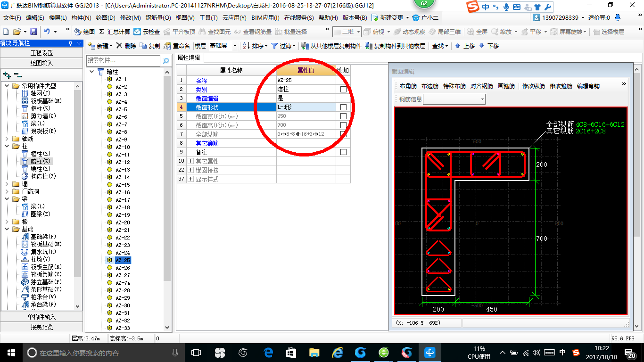
Task: Activate 动态观察 dynamic orbit
Action: pyautogui.click(x=410, y=32)
